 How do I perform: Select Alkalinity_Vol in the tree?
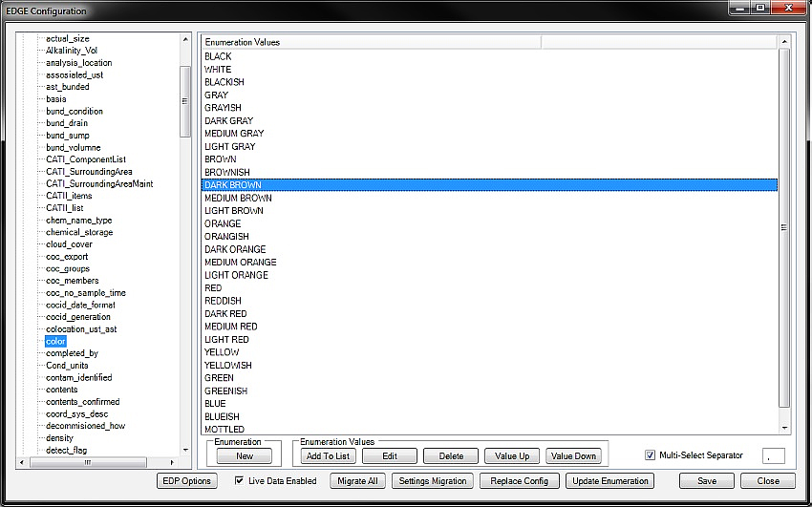72,51
